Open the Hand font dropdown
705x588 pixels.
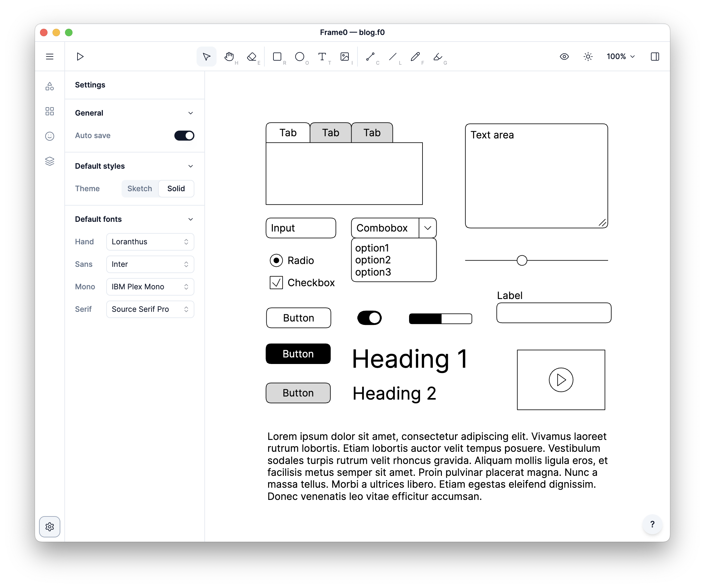click(150, 242)
